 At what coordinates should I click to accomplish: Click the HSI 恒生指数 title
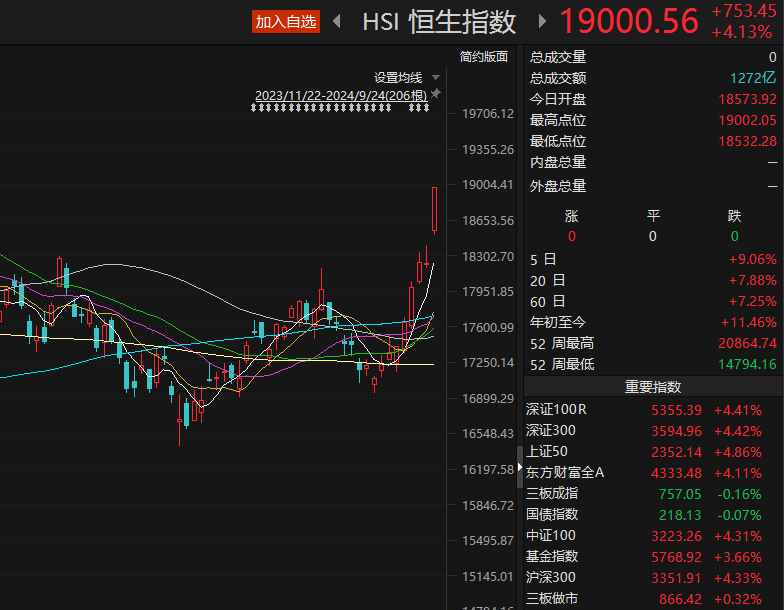(439, 22)
